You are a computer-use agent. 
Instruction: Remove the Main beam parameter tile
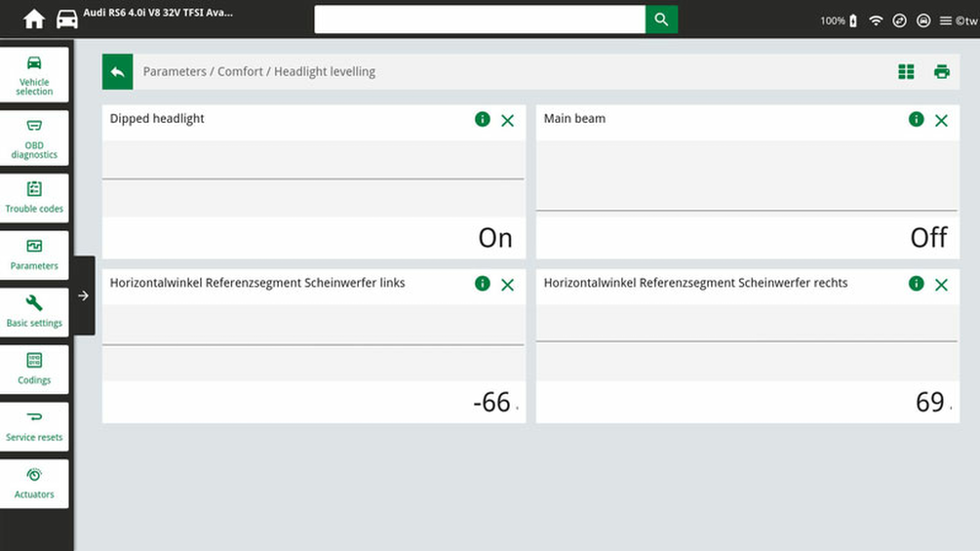941,120
